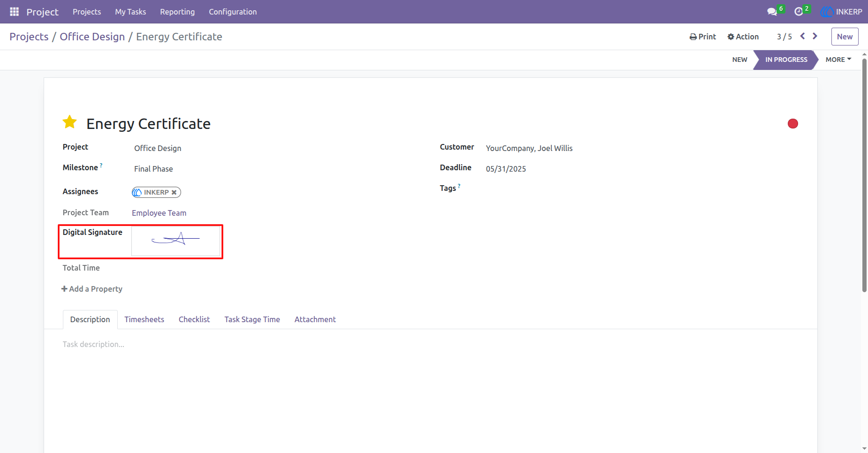Open the My Tasks menu
Image resolution: width=868 pixels, height=453 pixels.
(x=130, y=12)
